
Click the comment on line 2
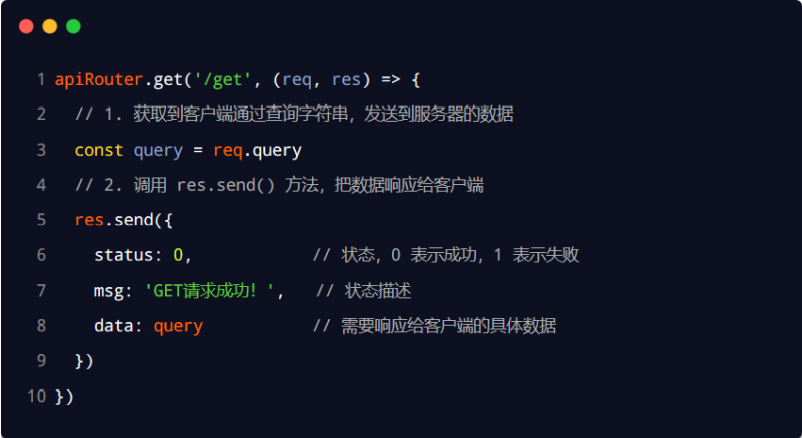pos(294,114)
